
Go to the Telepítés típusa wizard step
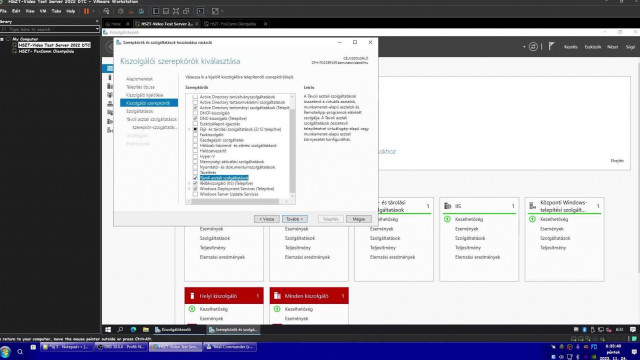tap(140, 87)
